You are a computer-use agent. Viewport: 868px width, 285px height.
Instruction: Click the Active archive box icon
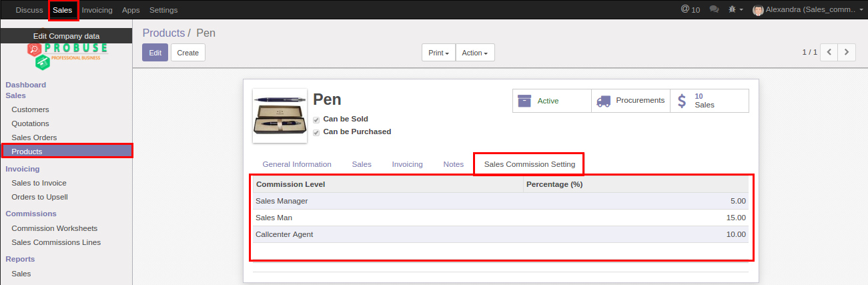tap(524, 101)
